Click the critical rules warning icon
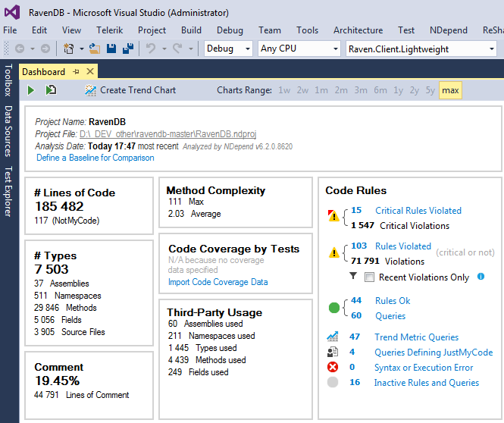This screenshot has height=423, width=504. [333, 216]
